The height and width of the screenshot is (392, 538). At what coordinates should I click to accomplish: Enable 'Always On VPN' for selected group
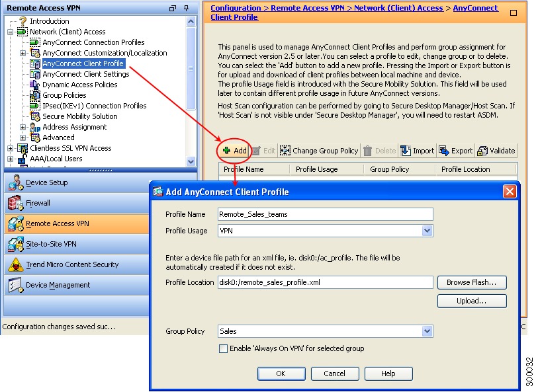224,349
